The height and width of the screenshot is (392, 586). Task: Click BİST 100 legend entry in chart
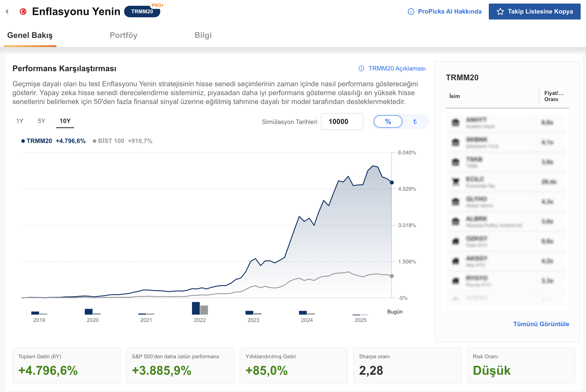tap(122, 141)
